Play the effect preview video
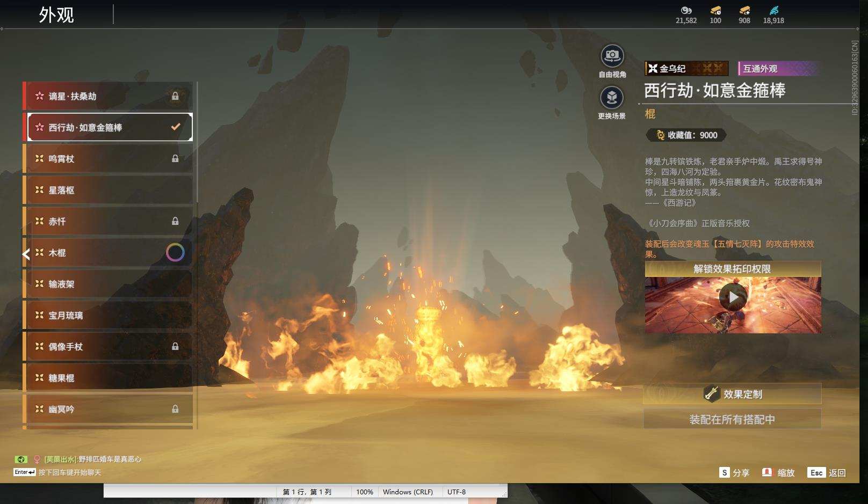The width and height of the screenshot is (868, 504). [x=733, y=297]
